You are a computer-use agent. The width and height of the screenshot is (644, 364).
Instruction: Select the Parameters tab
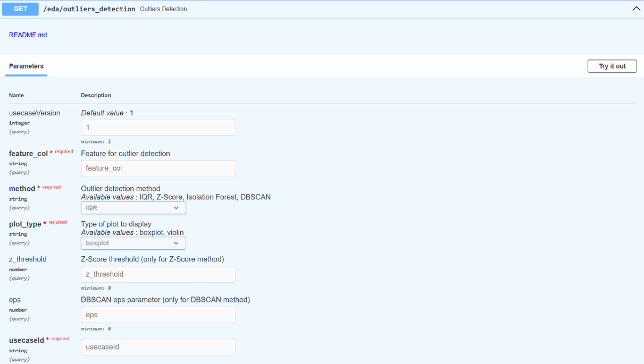[26, 66]
